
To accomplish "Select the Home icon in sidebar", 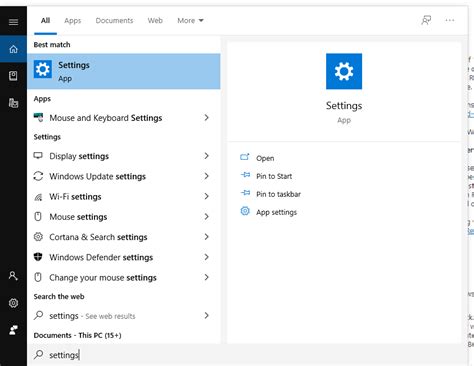I will point(13,49).
